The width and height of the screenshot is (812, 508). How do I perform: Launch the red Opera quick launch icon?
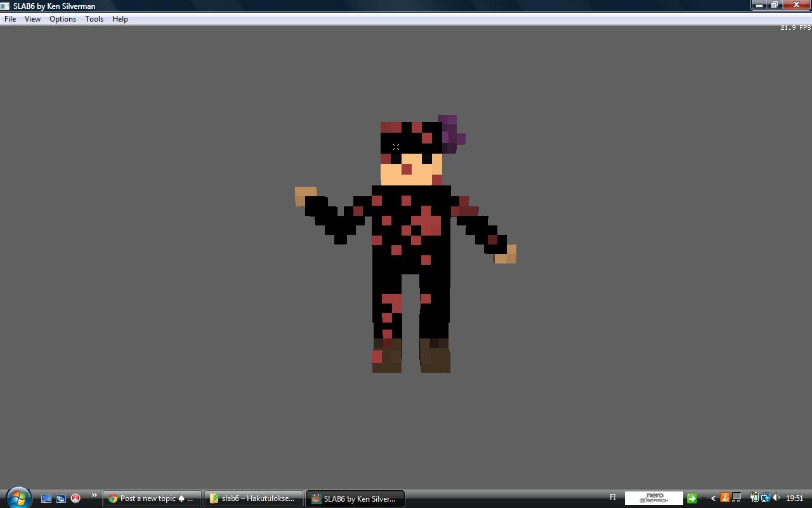[75, 498]
